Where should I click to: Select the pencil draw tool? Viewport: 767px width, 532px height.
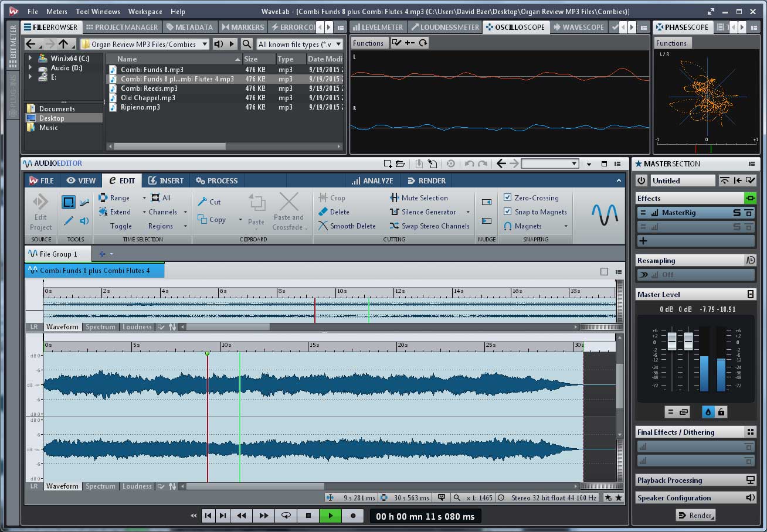69,221
